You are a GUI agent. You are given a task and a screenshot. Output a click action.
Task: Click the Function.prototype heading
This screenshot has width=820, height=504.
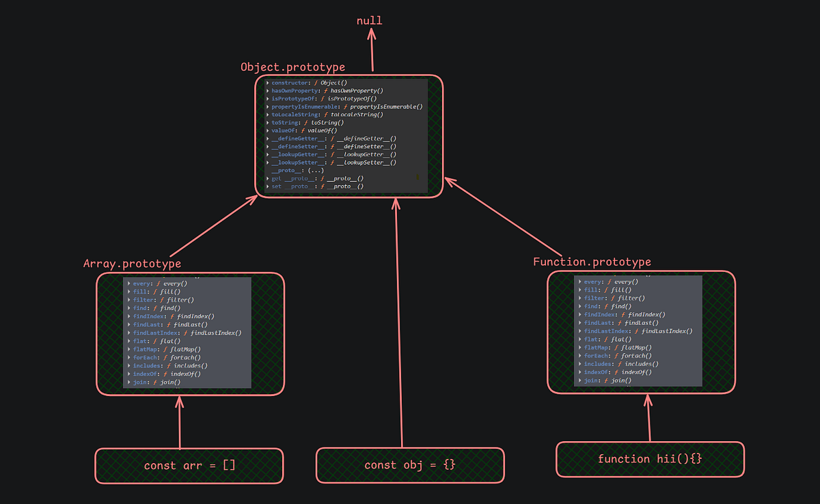592,262
